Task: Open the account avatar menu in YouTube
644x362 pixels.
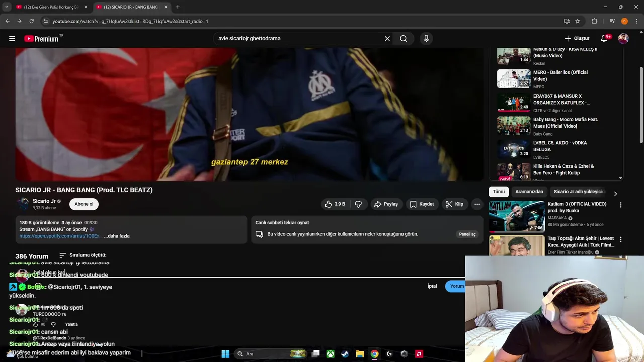Action: 623,38
